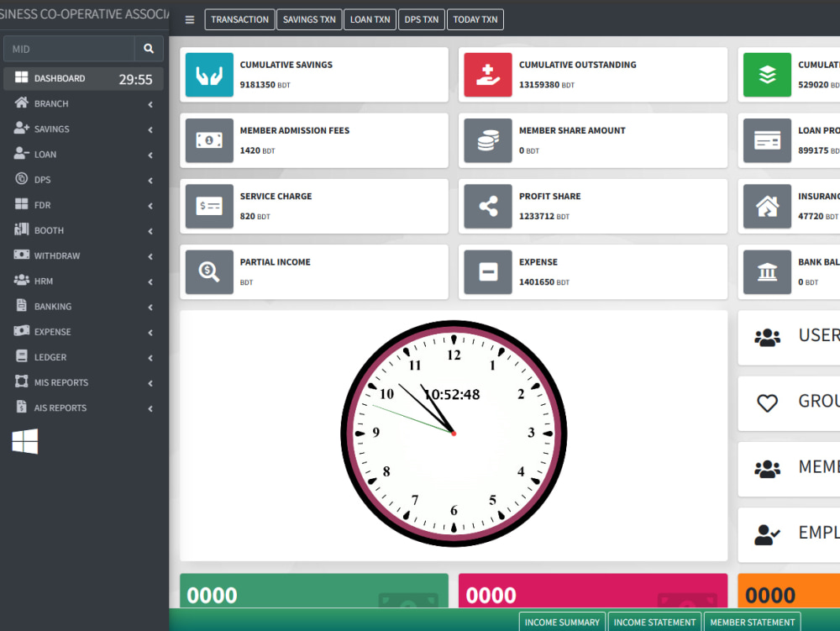
Task: Open the Booth sidebar menu
Action: [x=83, y=230]
